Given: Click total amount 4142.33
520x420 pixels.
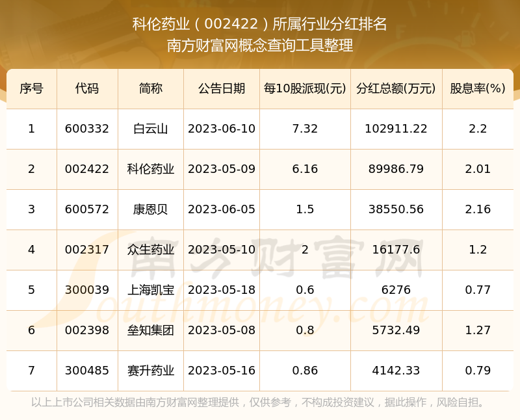Looking at the screenshot, I should tap(396, 371).
